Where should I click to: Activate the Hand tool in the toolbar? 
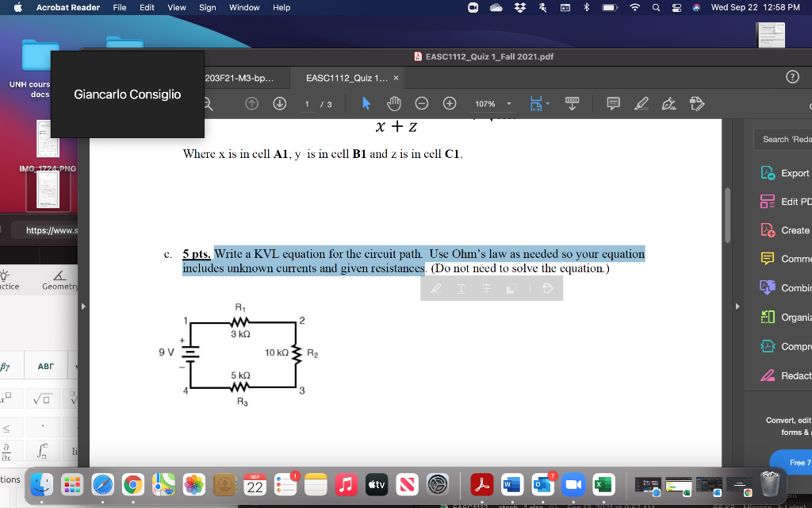pos(394,103)
